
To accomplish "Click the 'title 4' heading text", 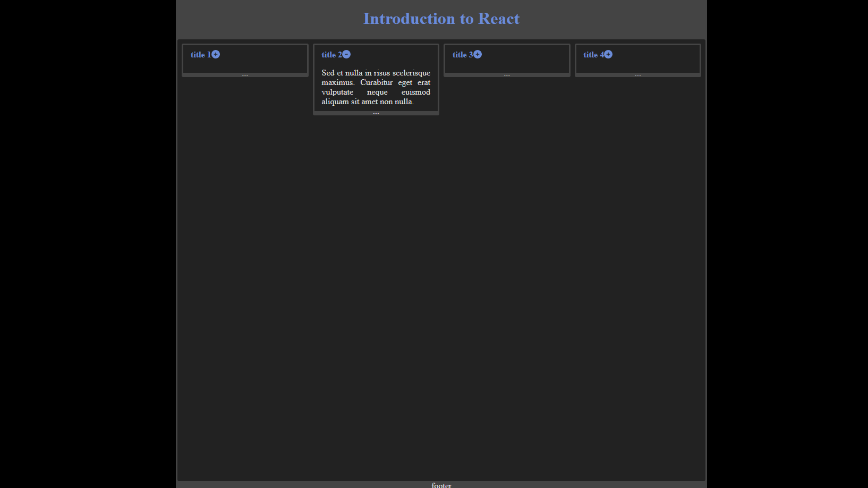I will (593, 55).
